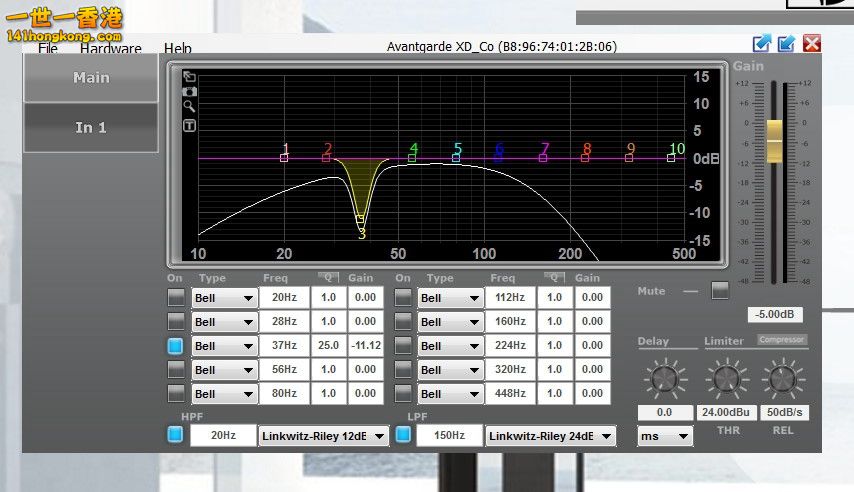Click the second blue arrow icon beside close
The width and height of the screenshot is (854, 492).
pos(787,43)
